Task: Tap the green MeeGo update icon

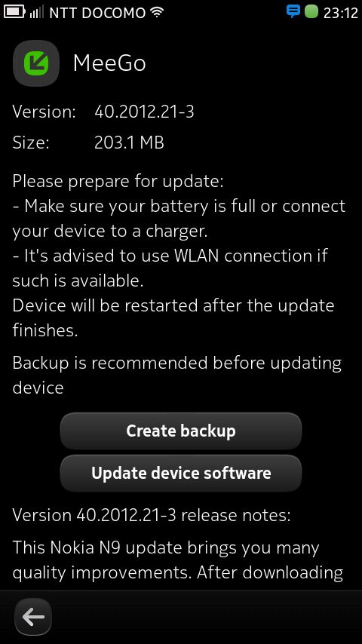Action: pyautogui.click(x=36, y=63)
